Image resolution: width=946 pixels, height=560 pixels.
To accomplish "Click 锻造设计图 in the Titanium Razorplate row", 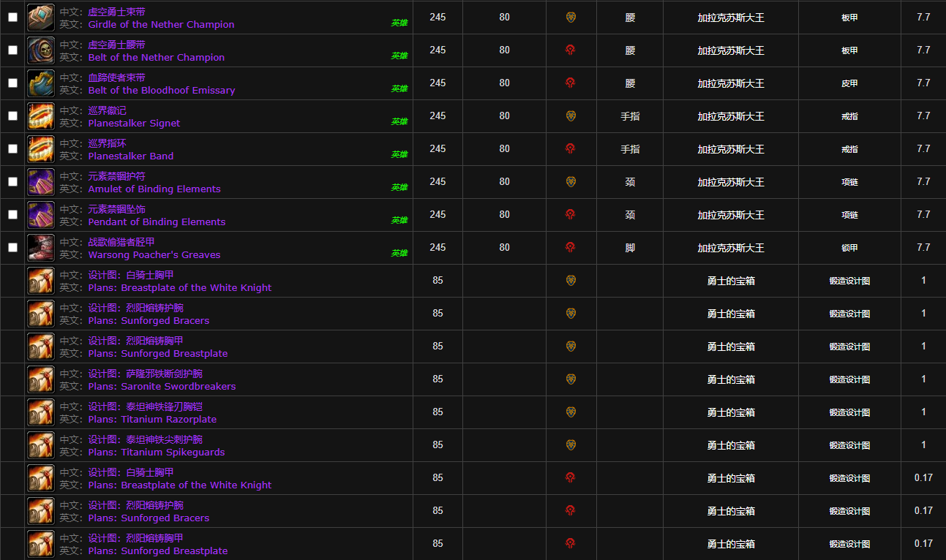I will tap(849, 412).
